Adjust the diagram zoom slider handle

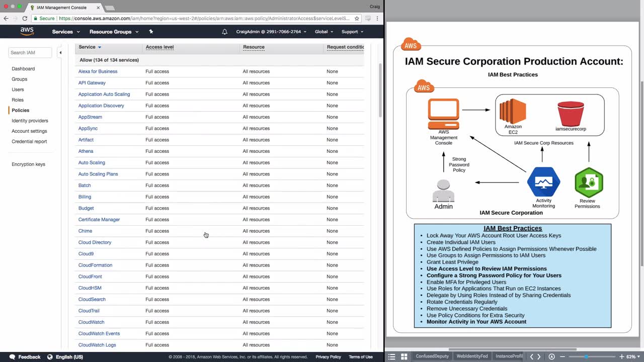(586, 357)
